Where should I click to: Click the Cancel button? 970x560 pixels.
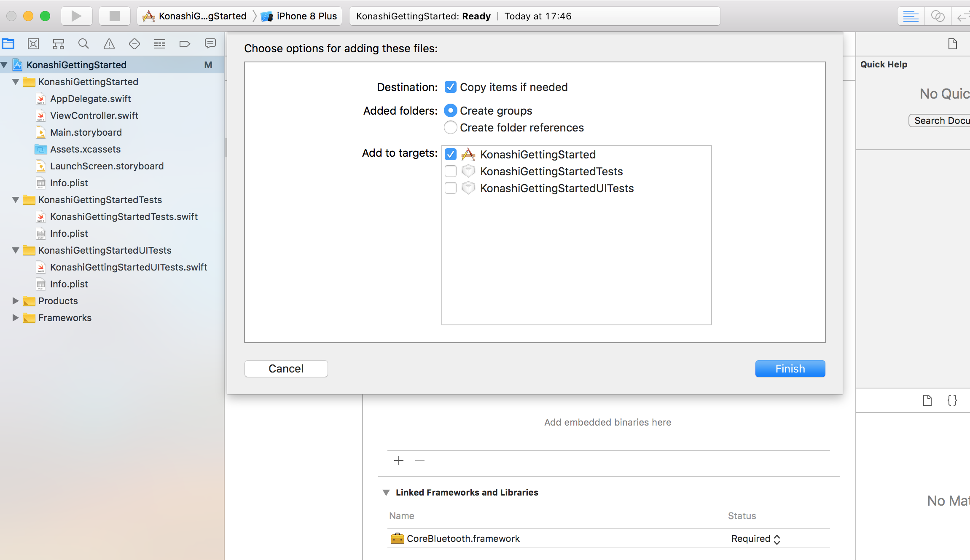point(286,369)
